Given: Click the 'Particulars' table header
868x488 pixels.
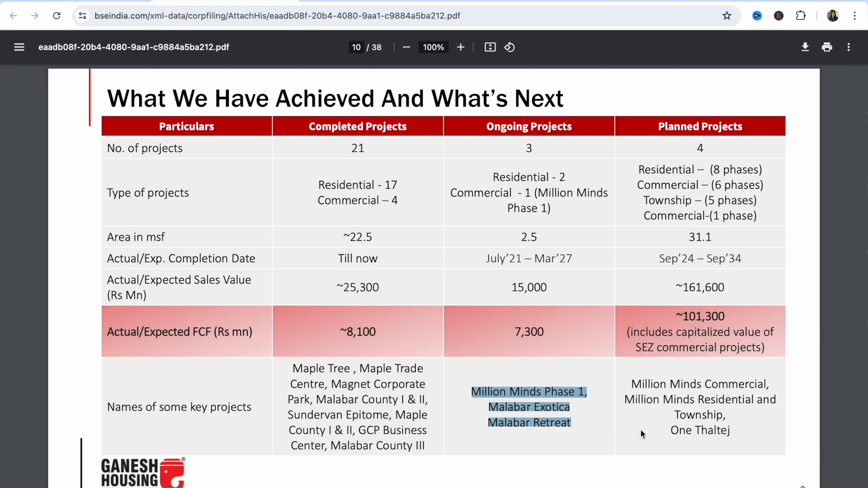Looking at the screenshot, I should tap(187, 127).
